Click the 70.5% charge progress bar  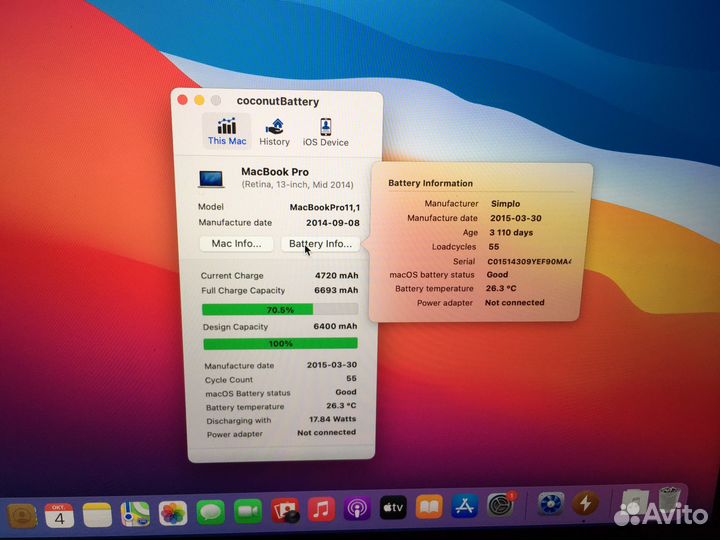[280, 309]
